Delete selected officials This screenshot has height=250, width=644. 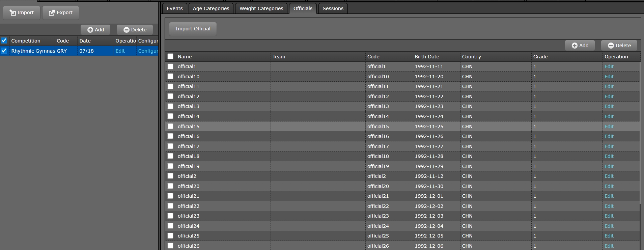619,46
